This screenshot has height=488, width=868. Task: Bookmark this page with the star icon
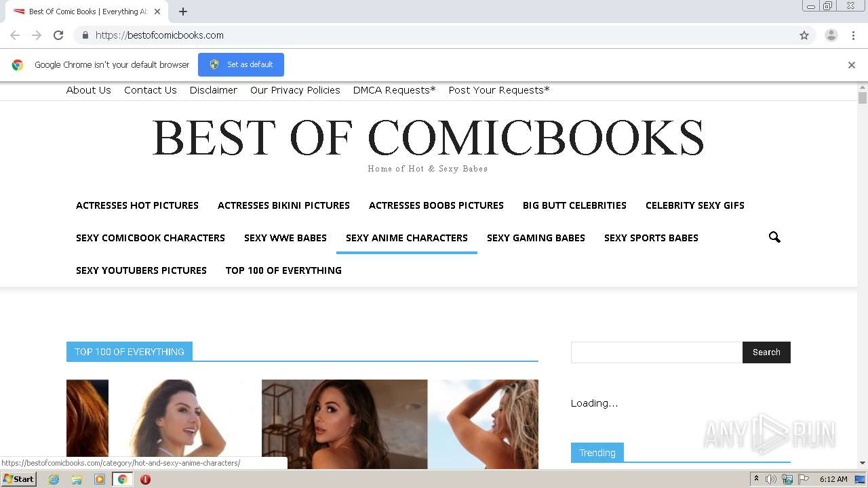pos(804,35)
